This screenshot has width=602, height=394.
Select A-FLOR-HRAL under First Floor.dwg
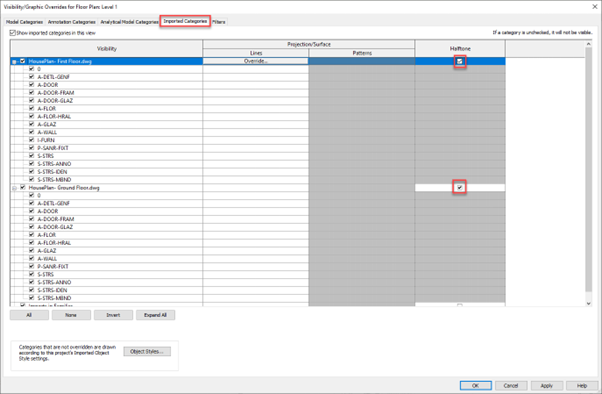click(54, 116)
